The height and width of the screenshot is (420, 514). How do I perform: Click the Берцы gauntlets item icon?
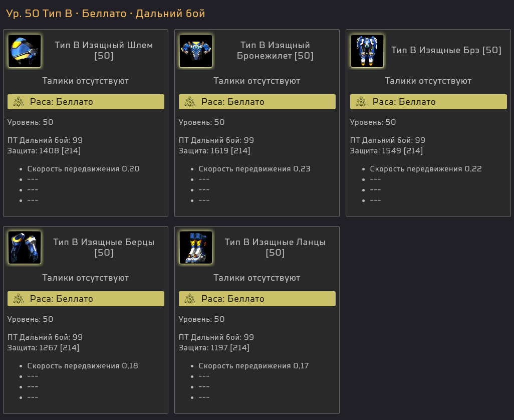(x=25, y=248)
